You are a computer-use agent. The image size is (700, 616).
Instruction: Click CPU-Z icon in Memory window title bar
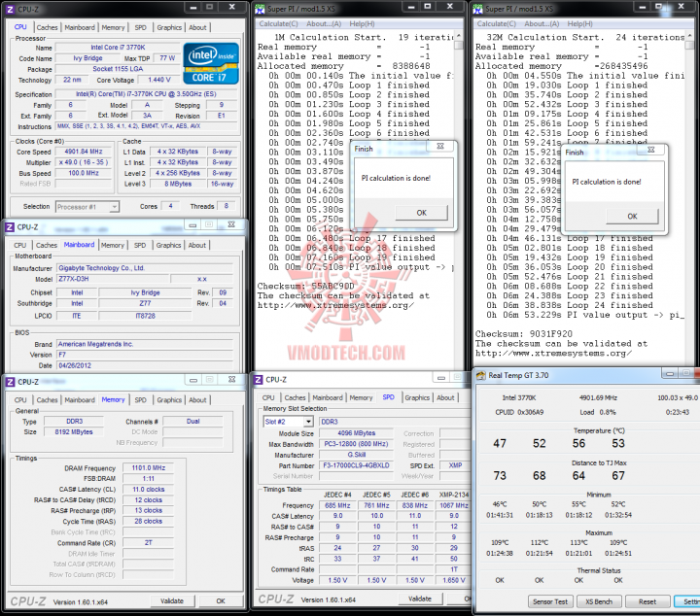[10, 382]
